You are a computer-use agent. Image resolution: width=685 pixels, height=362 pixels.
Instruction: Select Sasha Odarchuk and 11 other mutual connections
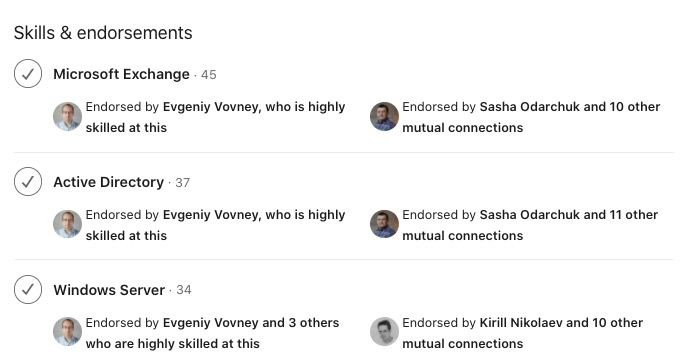point(530,225)
